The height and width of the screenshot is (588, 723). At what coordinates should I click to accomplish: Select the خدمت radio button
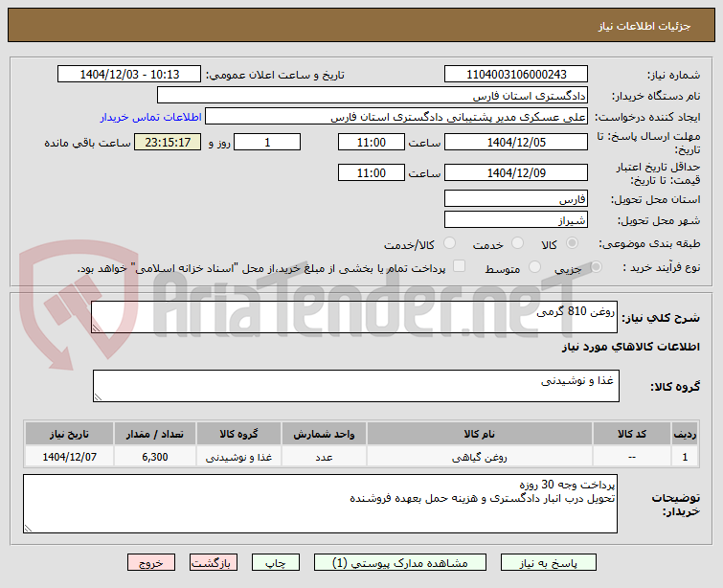[517, 243]
